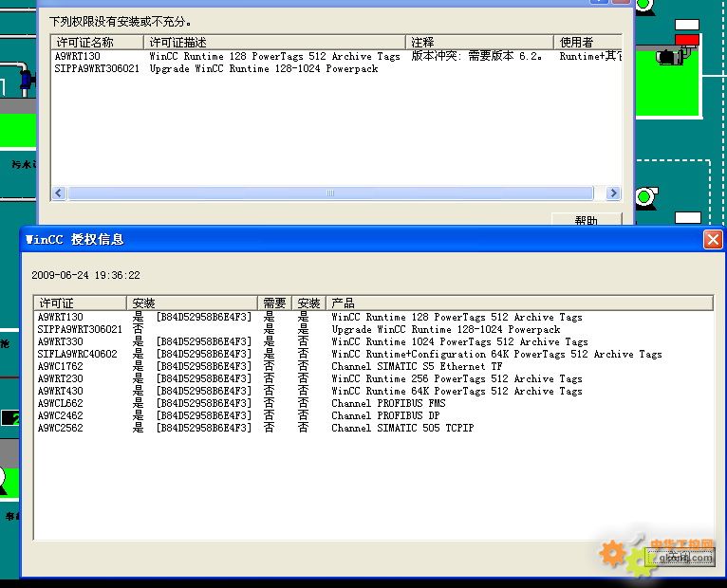The height and width of the screenshot is (588, 727).
Task: Click the 帮助 button in the upper dialog
Action: click(x=586, y=219)
